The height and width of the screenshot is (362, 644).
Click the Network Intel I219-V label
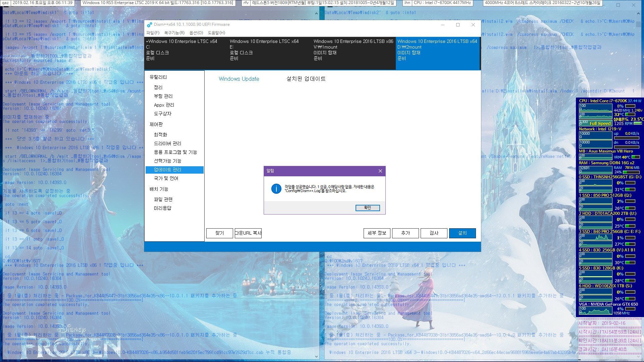point(600,129)
